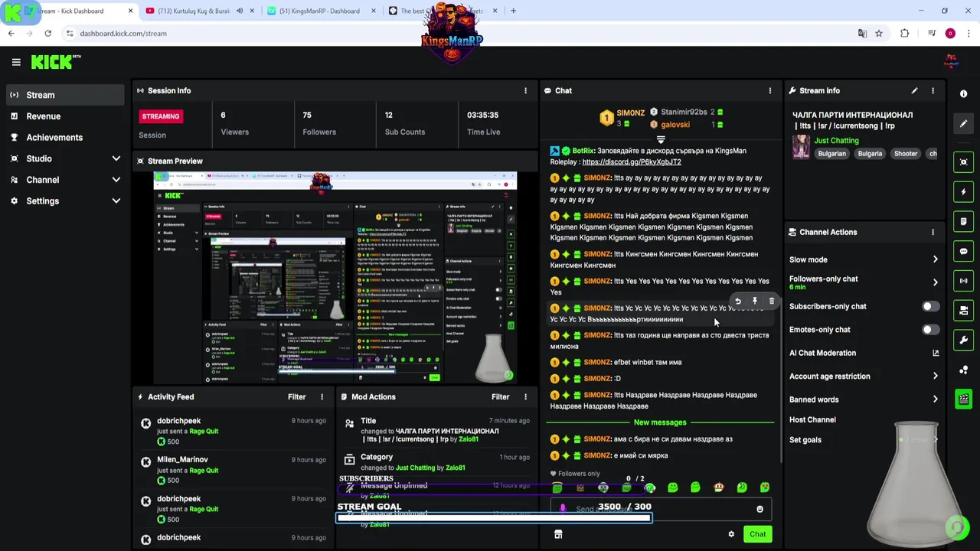Screen dimensions: 980x551
Task: Delete the hovered chat message
Action: click(x=771, y=302)
